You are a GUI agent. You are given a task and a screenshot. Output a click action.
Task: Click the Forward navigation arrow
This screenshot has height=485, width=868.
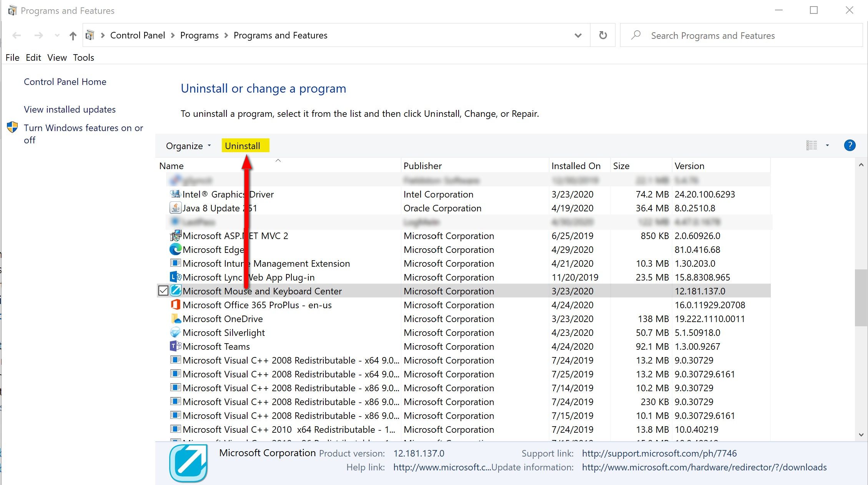click(x=38, y=35)
